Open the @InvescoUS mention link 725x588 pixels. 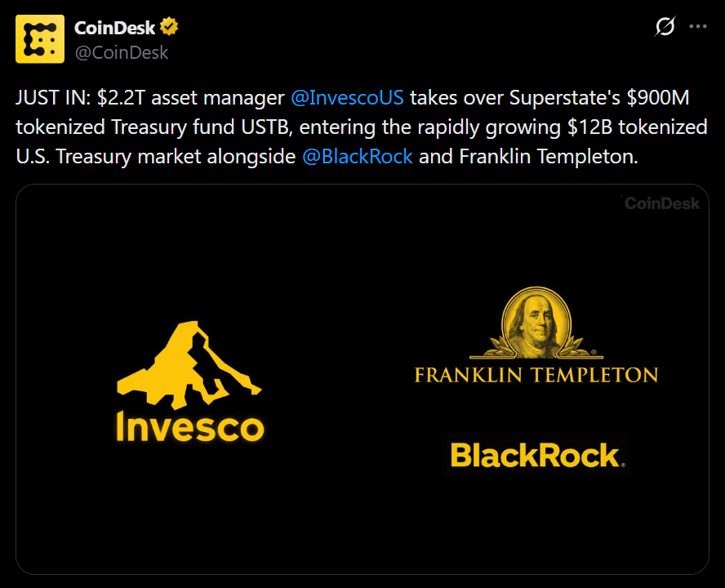coord(347,100)
